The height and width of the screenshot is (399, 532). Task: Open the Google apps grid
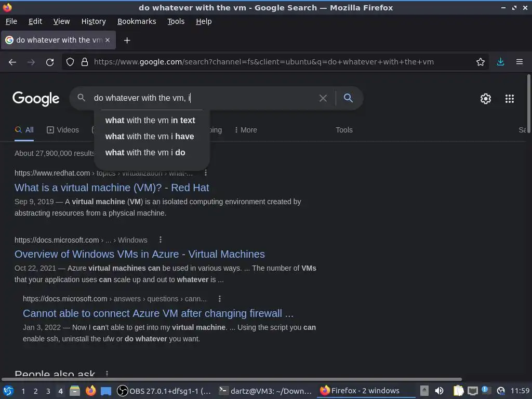[x=510, y=99]
